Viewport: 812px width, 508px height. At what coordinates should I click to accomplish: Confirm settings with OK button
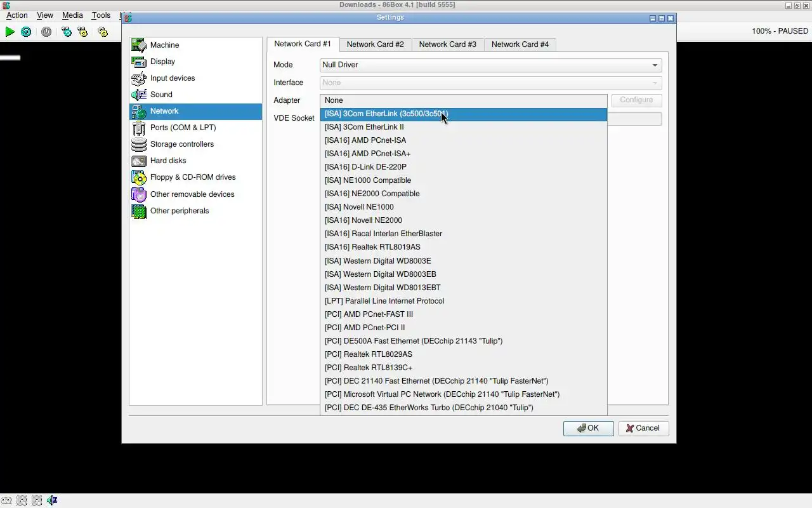(x=588, y=428)
